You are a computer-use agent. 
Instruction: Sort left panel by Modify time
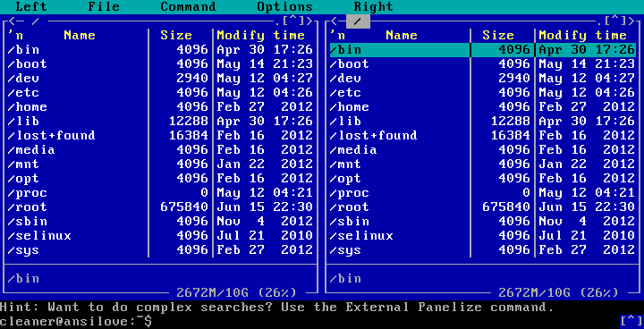(260, 36)
